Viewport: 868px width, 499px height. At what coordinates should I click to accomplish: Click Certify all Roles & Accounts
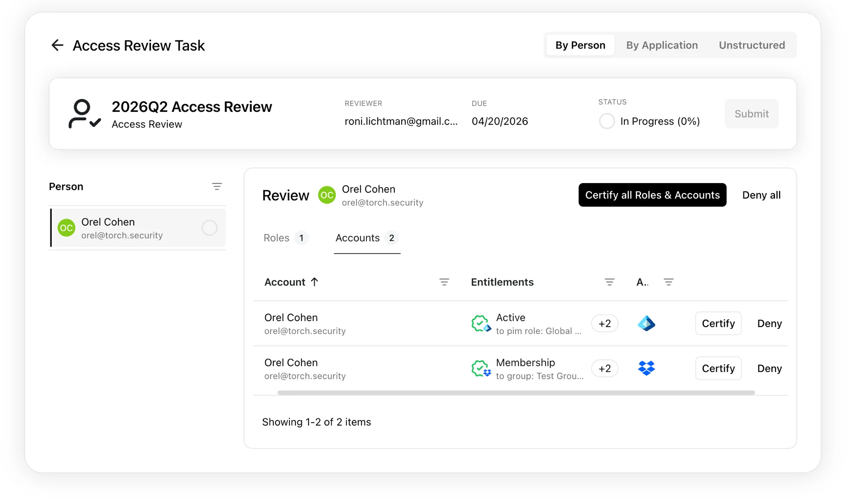pos(652,195)
